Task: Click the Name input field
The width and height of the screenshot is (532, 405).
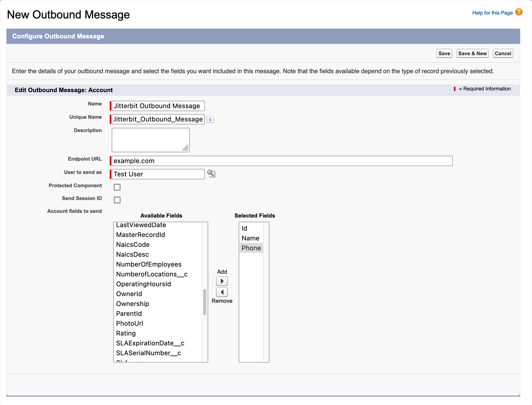Action: click(158, 106)
